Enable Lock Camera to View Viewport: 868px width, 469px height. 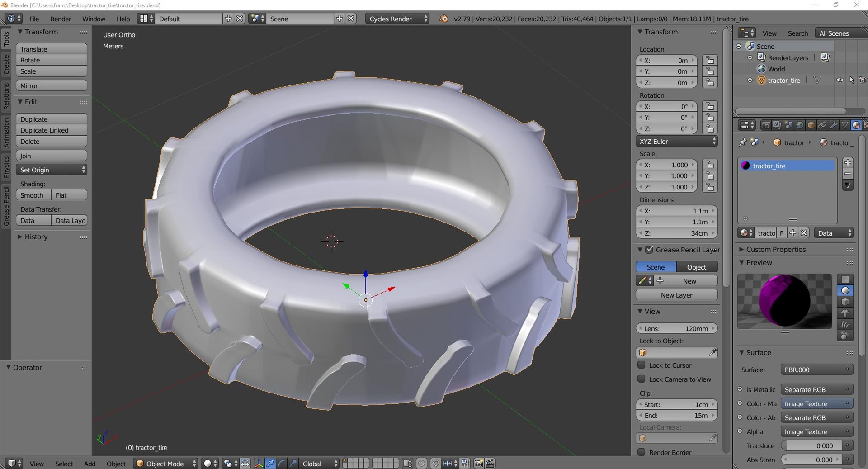click(641, 379)
